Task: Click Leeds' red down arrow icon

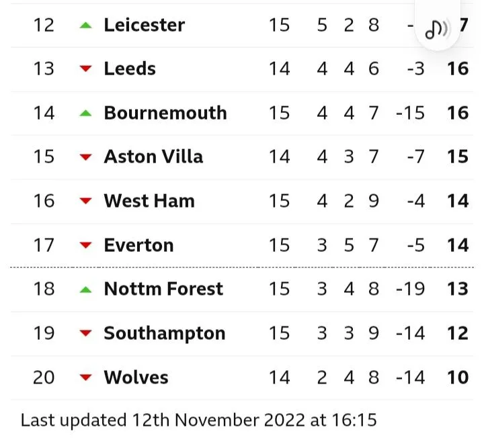Action: pos(85,69)
